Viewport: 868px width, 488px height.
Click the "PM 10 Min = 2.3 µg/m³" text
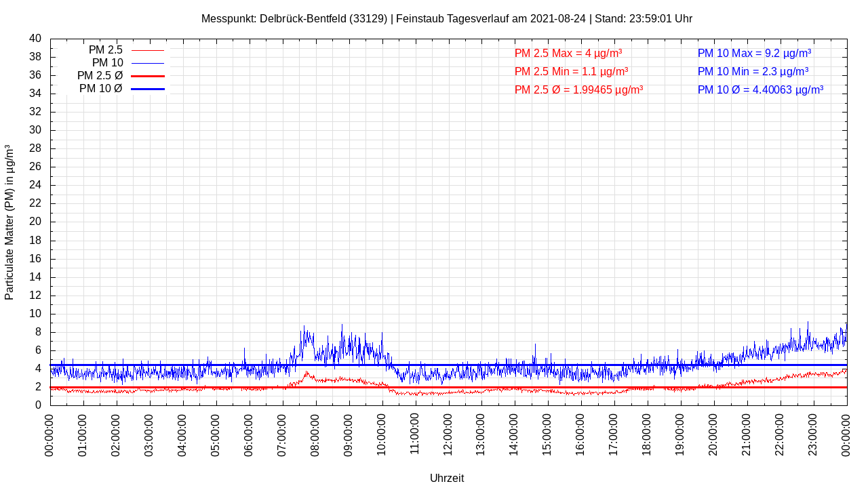[754, 71]
